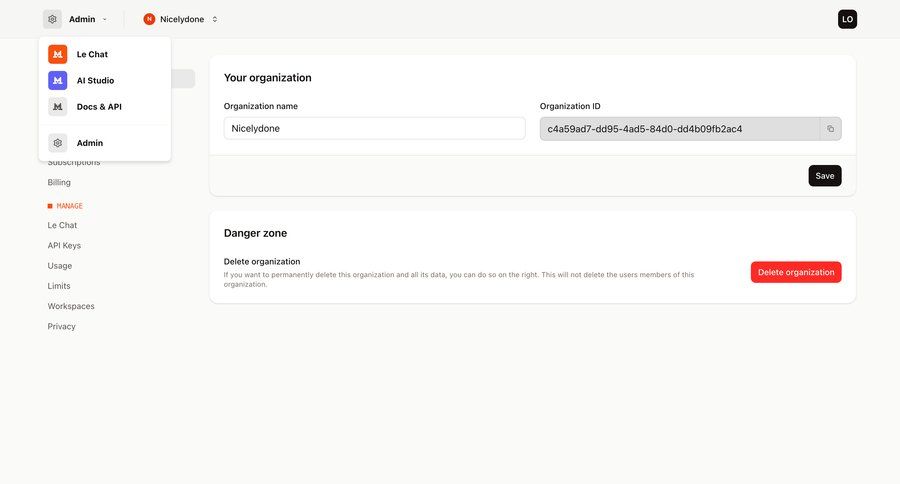Click the Danger zone heading

pyautogui.click(x=255, y=233)
